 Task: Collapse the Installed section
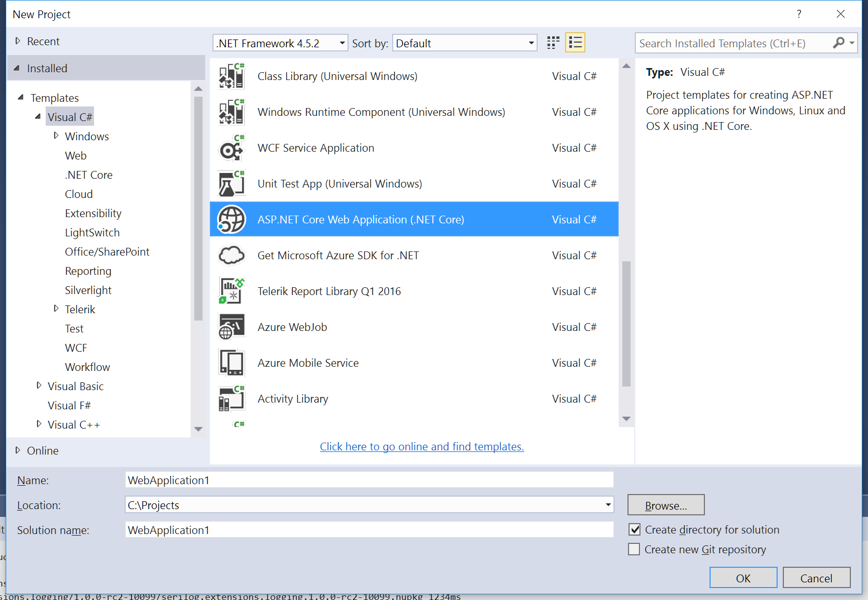pyautogui.click(x=17, y=68)
